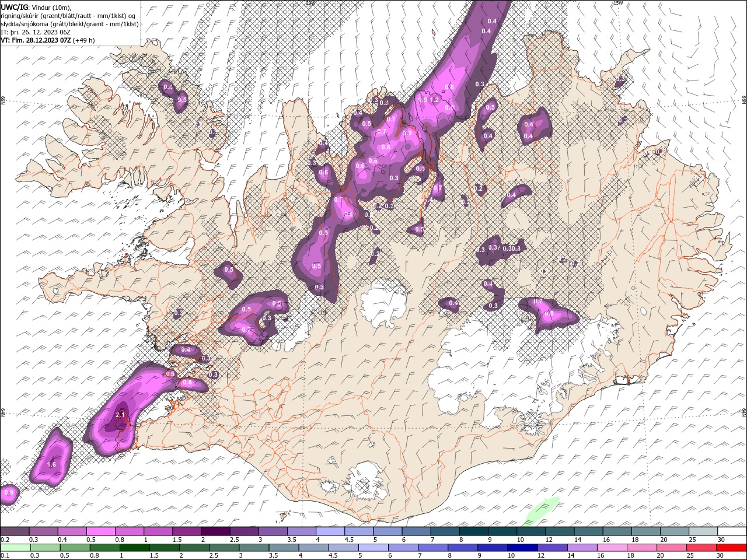
Task: Click upper legend swatch between 2 and 2.5
Action: click(x=216, y=531)
